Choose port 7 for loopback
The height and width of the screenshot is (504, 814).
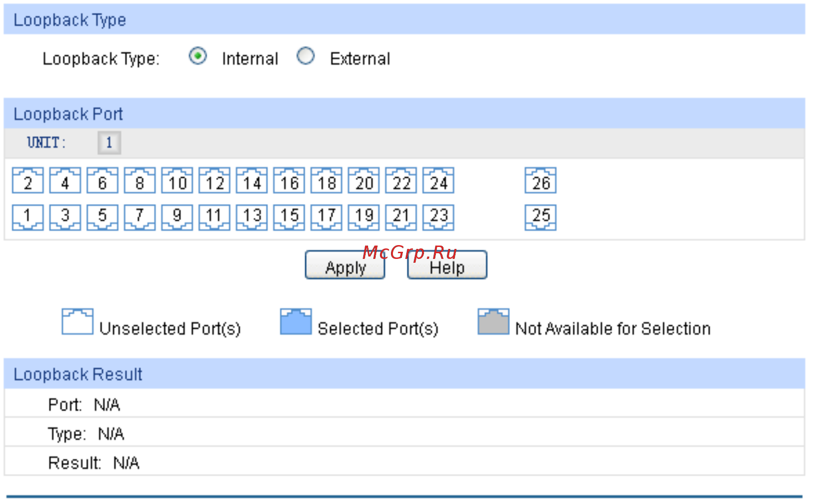[140, 217]
